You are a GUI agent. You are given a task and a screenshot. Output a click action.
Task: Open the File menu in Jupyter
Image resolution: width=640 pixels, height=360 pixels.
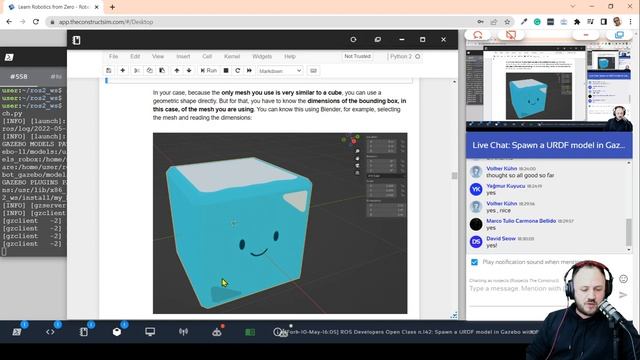pyautogui.click(x=113, y=56)
